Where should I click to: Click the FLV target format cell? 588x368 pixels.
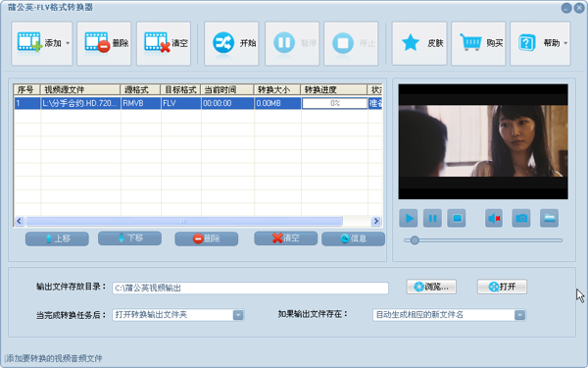click(180, 103)
